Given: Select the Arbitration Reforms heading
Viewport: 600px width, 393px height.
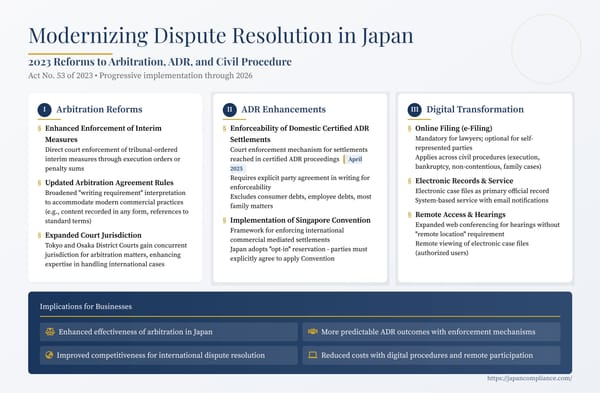Looking at the screenshot, I should 99,109.
